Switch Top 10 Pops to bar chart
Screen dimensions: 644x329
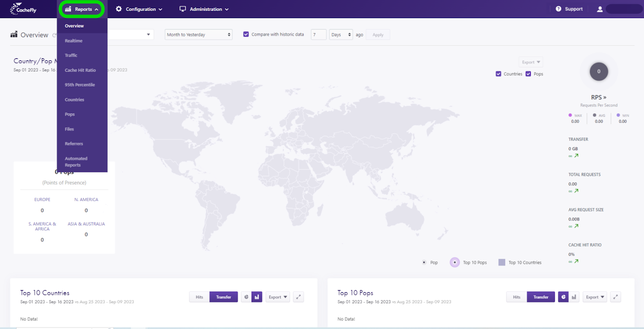point(574,297)
